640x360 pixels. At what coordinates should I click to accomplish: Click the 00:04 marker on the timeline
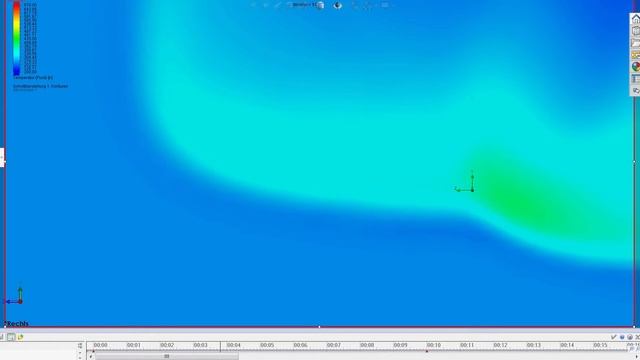(x=233, y=345)
